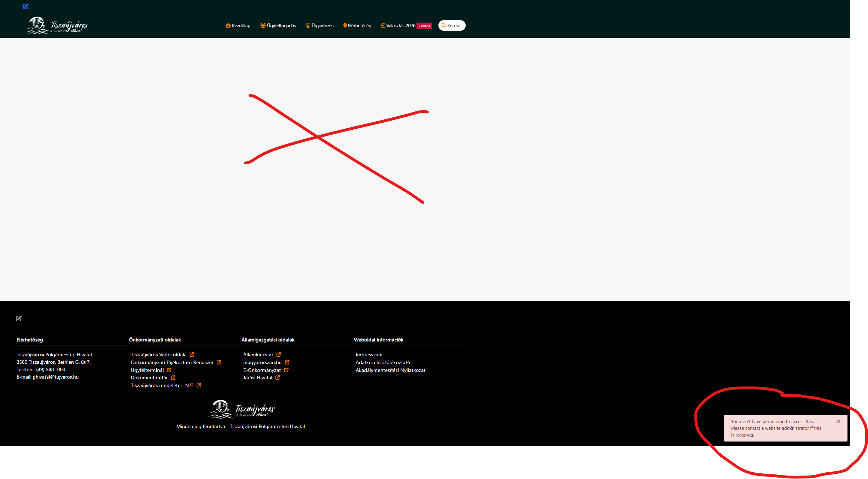868x479 pixels.
Task: Dismiss the permission error notification
Action: [838, 421]
